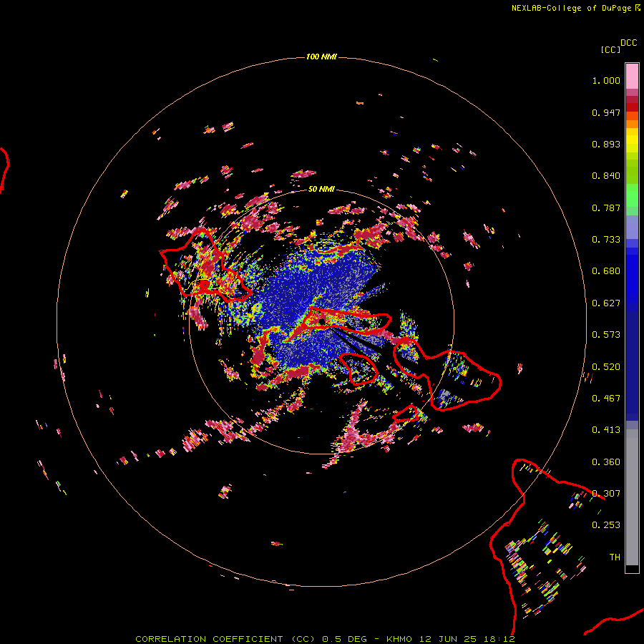Click the [CC] units label
The height and width of the screenshot is (644, 644).
point(610,49)
